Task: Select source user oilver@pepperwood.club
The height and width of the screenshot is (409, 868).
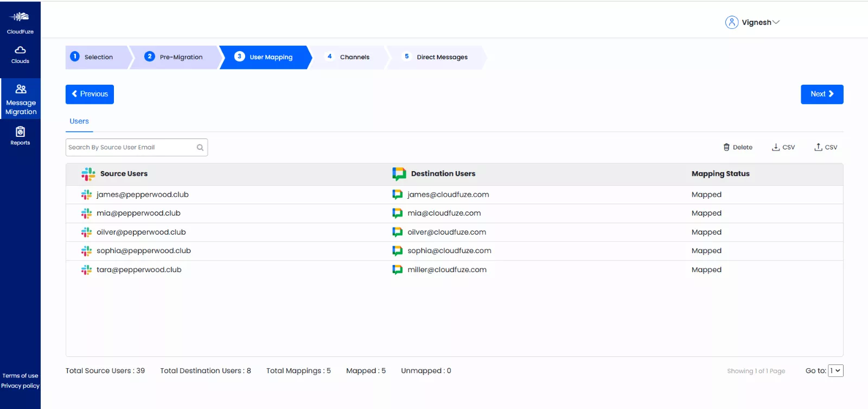Action: pos(141,232)
